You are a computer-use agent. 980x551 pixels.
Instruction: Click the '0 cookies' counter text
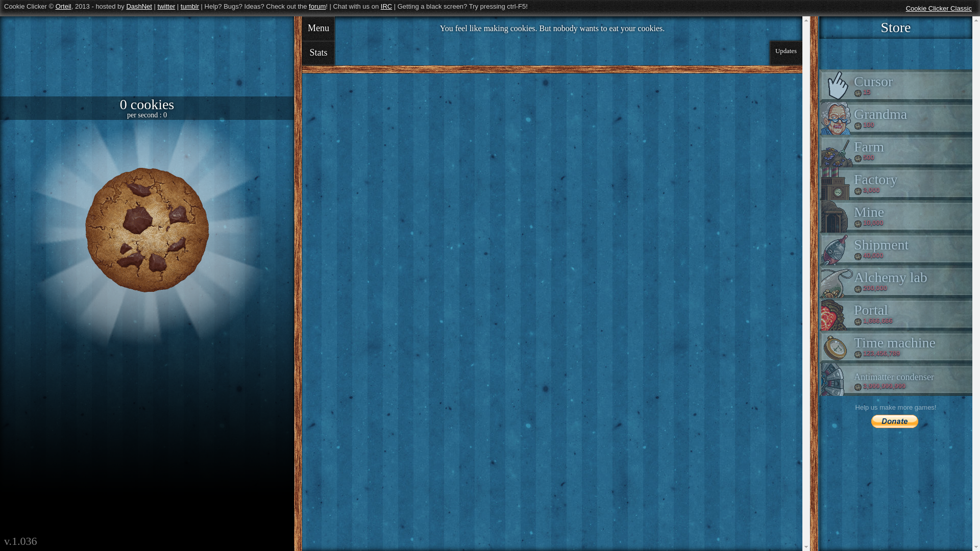[x=147, y=105]
